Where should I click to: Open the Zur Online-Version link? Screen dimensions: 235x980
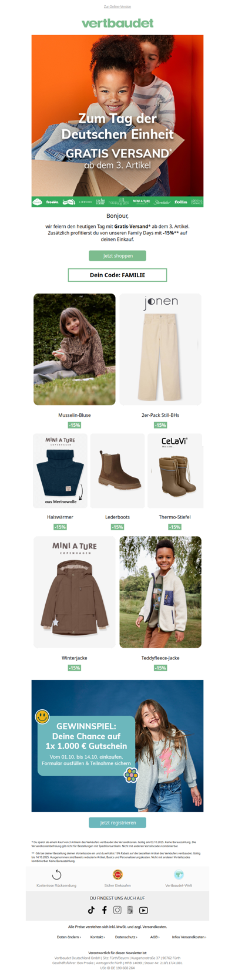click(117, 6)
